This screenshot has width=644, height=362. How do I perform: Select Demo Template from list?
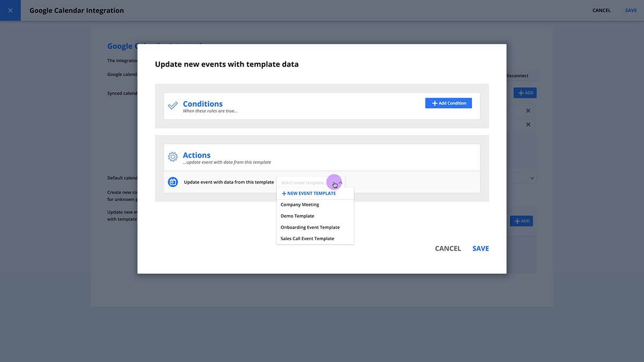point(315,216)
